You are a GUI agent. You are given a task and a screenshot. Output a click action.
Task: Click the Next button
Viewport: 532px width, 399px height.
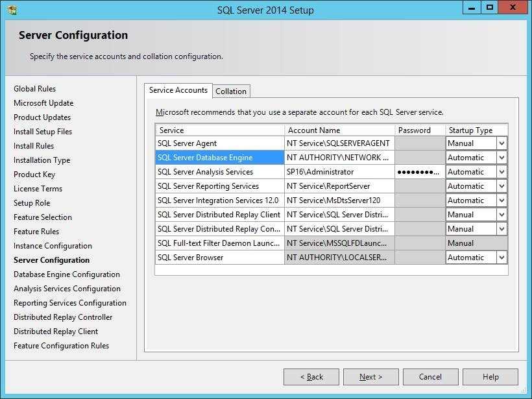click(x=371, y=377)
